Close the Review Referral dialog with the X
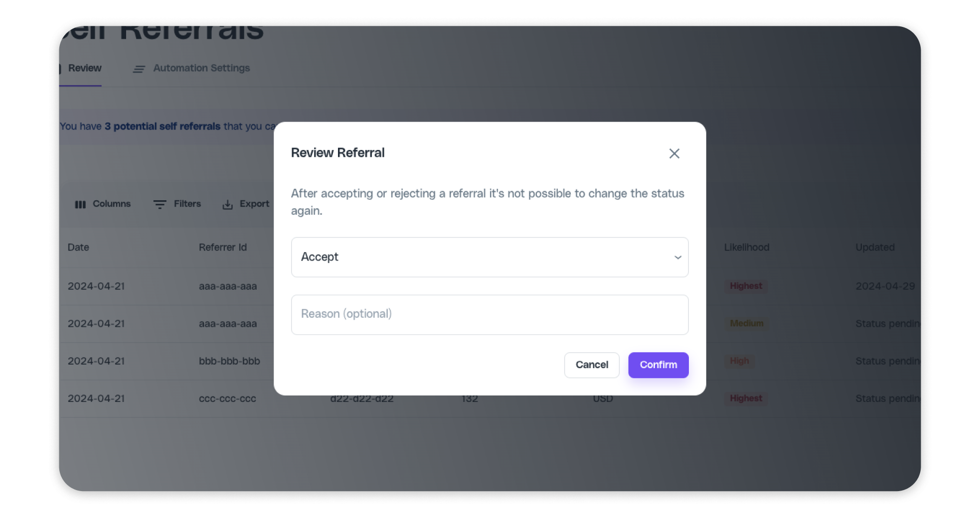 [x=674, y=153]
